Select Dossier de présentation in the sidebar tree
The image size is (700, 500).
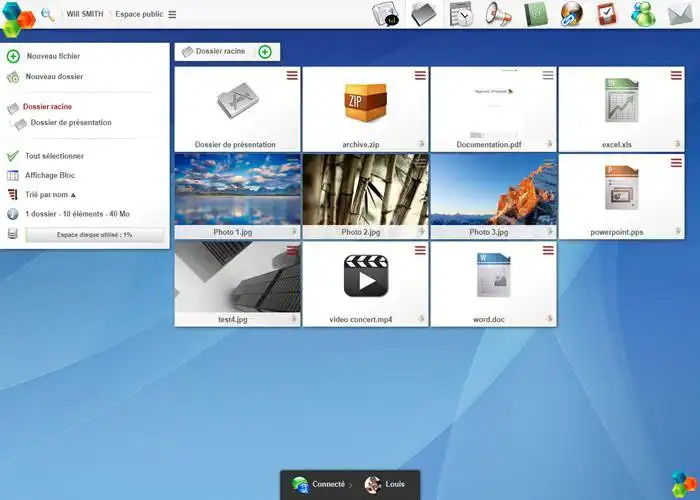point(71,122)
